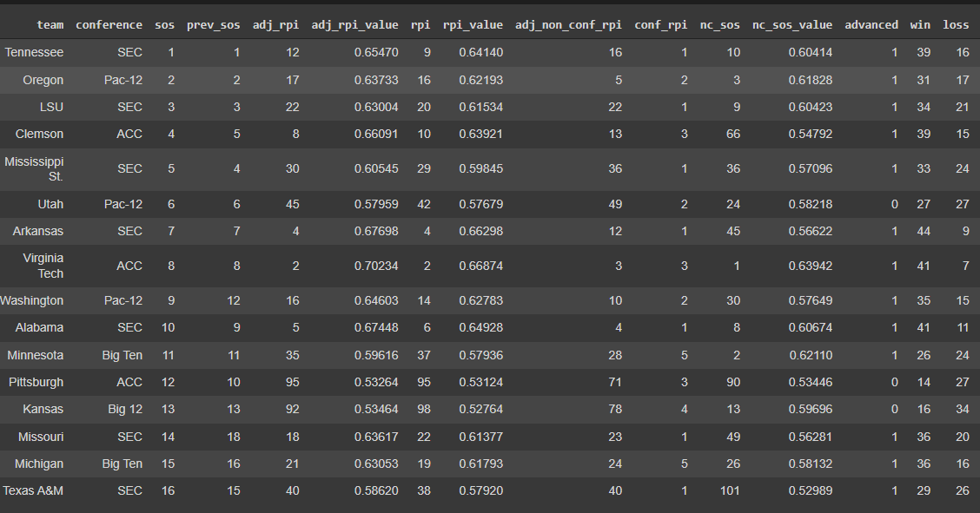Image resolution: width=980 pixels, height=513 pixels.
Task: Click the 'conf_rpi' column header
Action: pos(660,25)
